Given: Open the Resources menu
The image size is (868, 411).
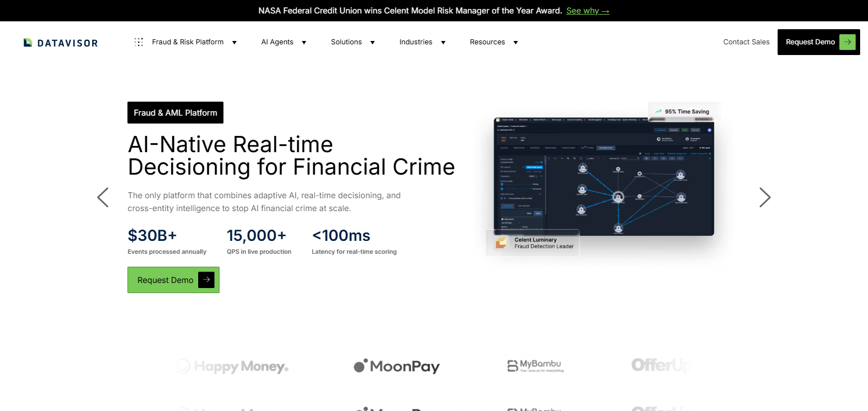Looking at the screenshot, I should click(x=494, y=42).
